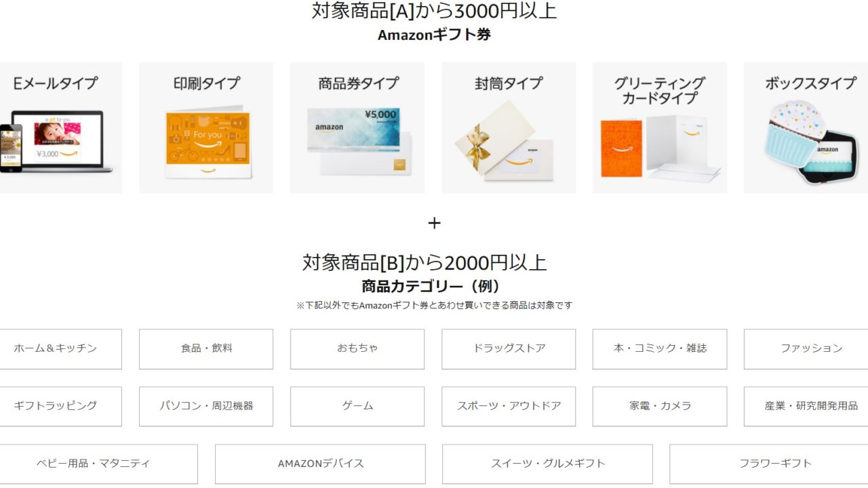This screenshot has width=868, height=488.
Task: Go to the 食品・飲料 category
Action: click(206, 349)
